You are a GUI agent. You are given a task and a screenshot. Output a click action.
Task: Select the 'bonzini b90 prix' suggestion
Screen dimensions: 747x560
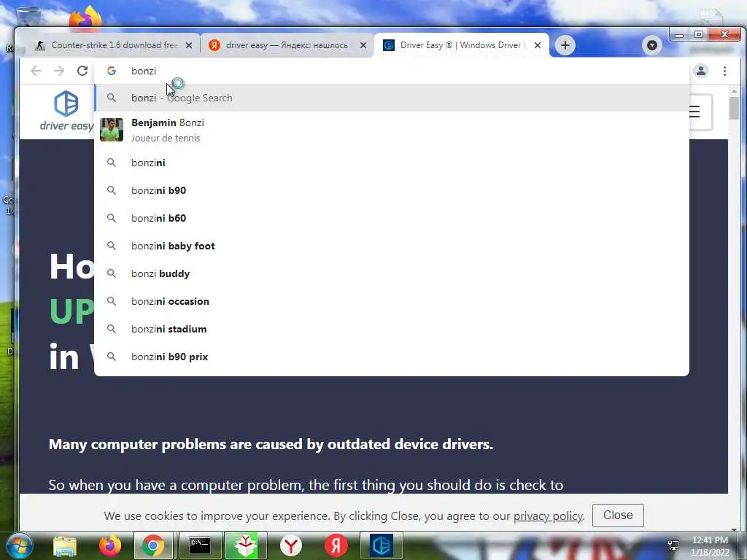(x=392, y=357)
